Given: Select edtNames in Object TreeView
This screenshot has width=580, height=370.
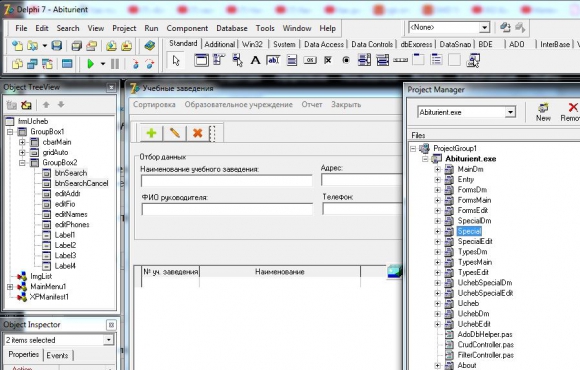Looking at the screenshot, I should click(71, 214).
